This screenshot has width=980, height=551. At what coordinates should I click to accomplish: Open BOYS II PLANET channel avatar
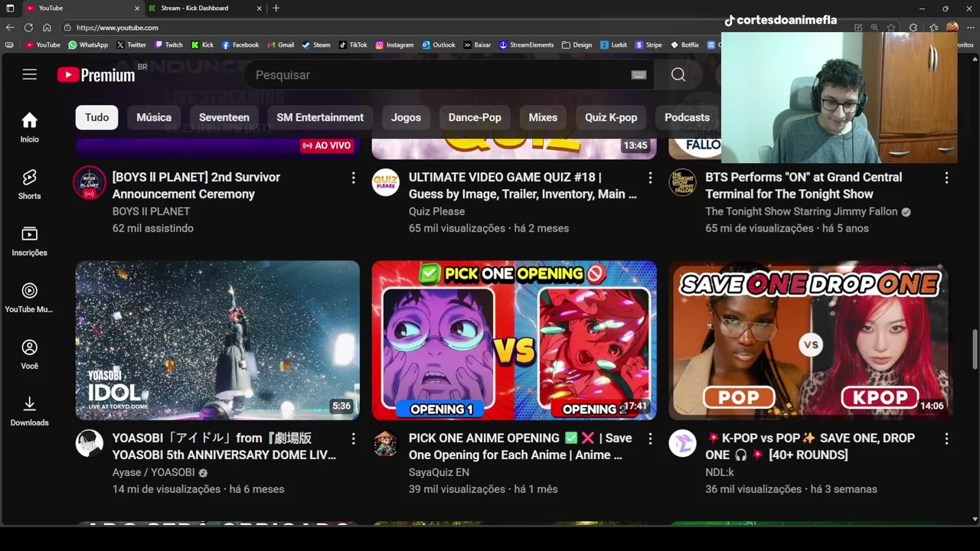[89, 182]
